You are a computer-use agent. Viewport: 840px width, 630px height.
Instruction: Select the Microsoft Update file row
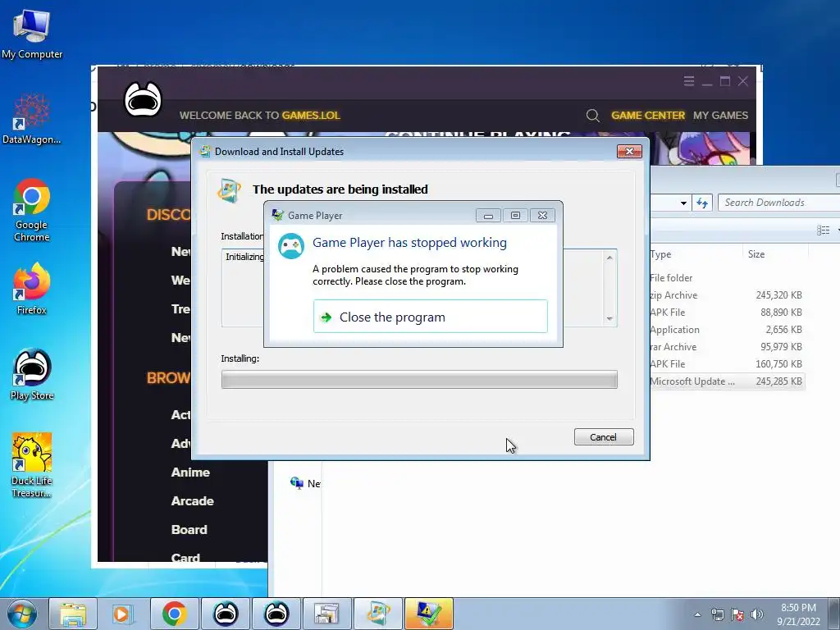tap(727, 381)
